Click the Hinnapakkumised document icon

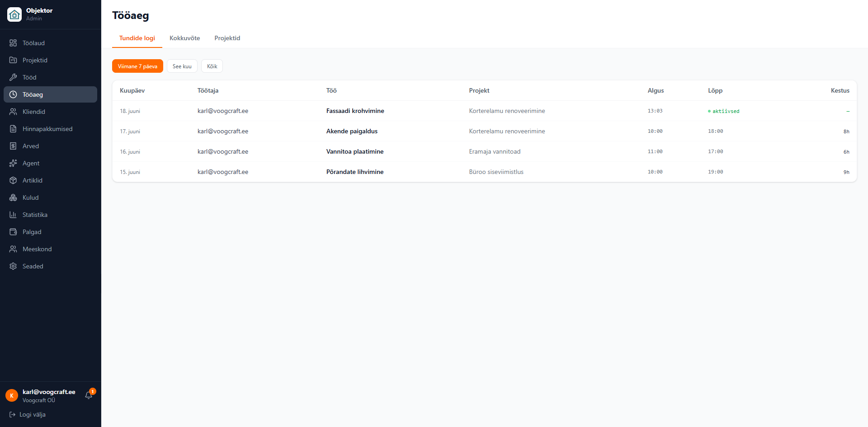pos(13,129)
